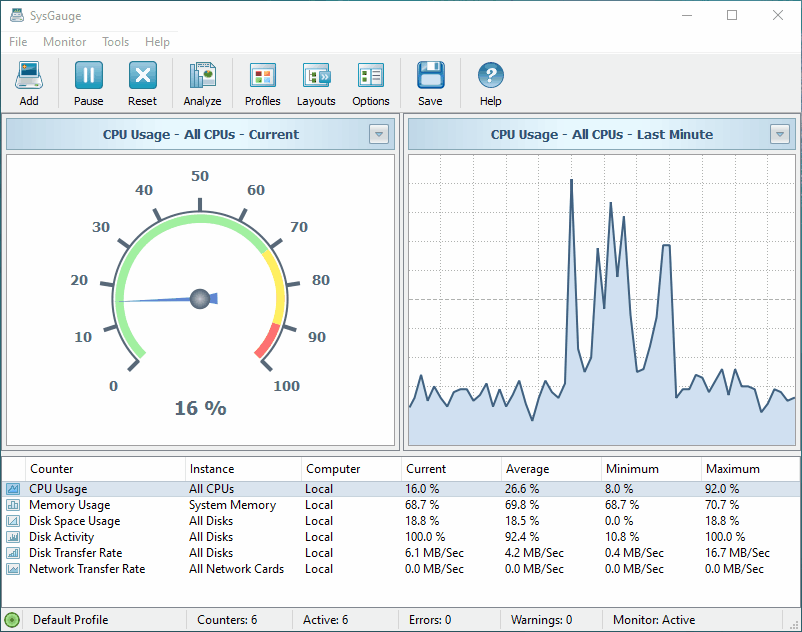Screen dimensions: 802x632
Task: Click the Counters: 6 status entry
Action: (227, 620)
